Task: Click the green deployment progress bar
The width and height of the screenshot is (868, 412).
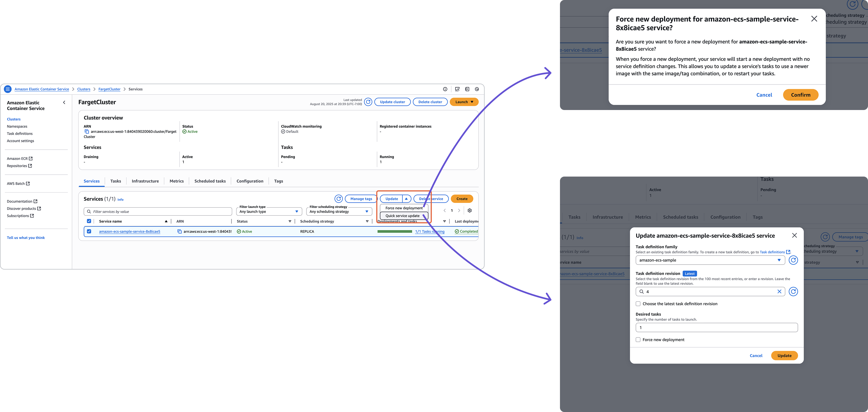Action: 395,231
